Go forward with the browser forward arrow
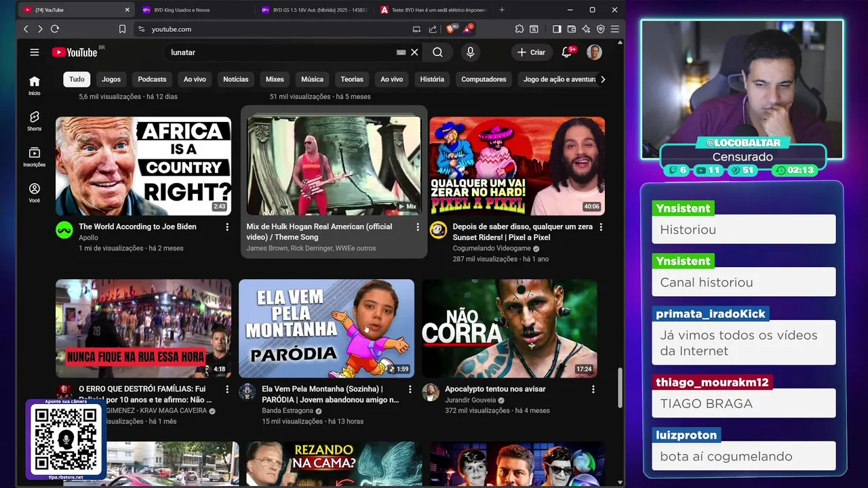This screenshot has height=488, width=868. pyautogui.click(x=40, y=29)
